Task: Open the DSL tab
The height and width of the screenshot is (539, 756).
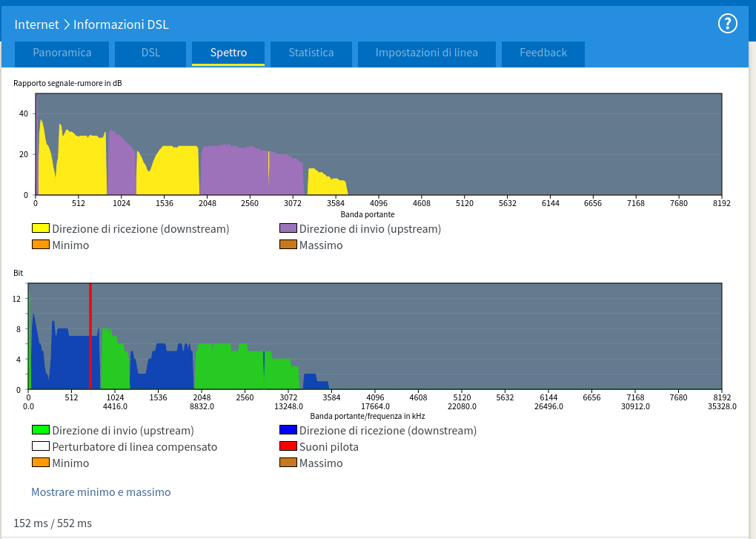Action: (x=150, y=53)
